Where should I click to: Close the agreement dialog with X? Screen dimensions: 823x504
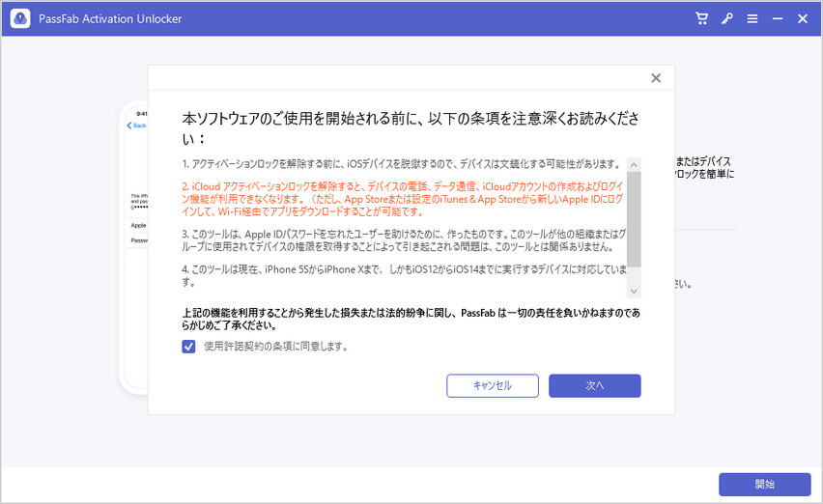tap(656, 78)
